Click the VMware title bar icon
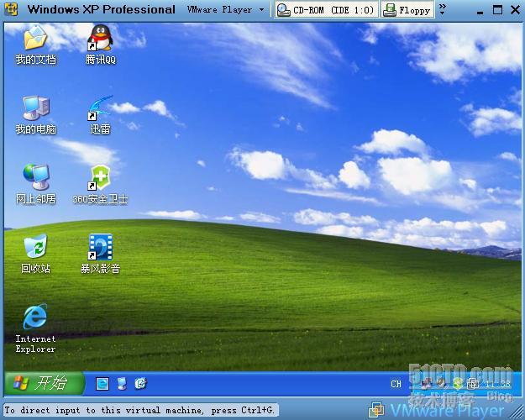Image resolution: width=525 pixels, height=420 pixels. coord(12,9)
